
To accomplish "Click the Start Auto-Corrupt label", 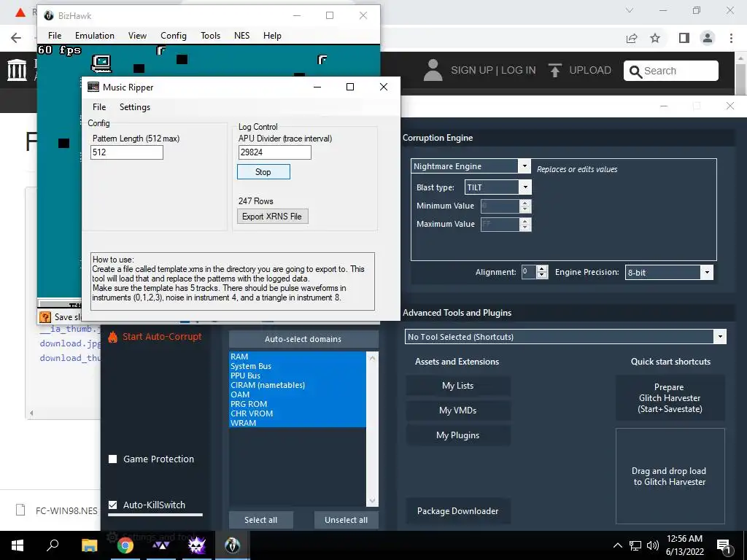I will click(162, 337).
